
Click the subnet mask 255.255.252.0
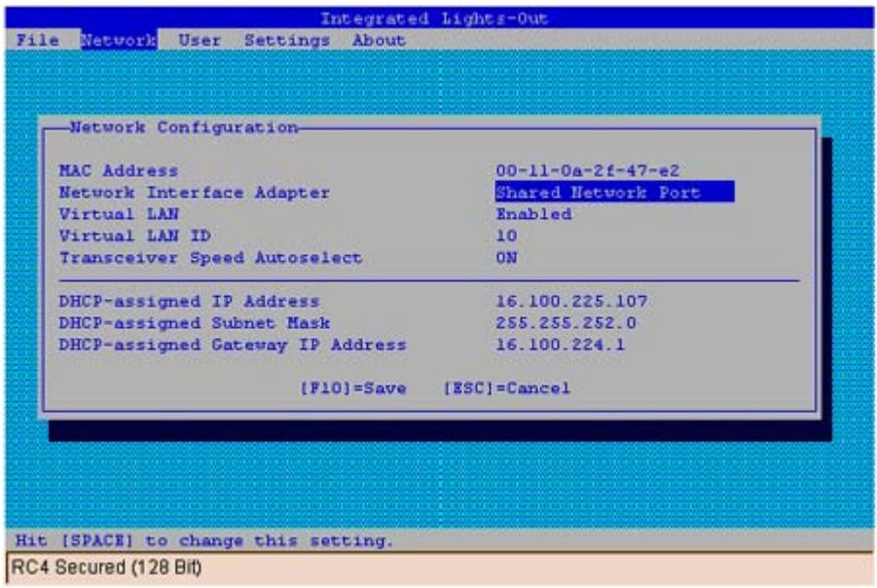point(566,323)
